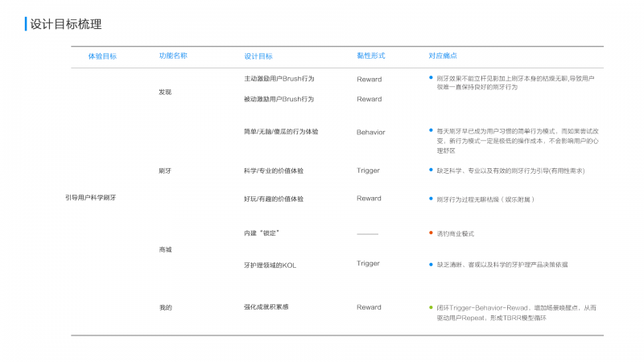Select the 刷牙 function name

[165, 171]
